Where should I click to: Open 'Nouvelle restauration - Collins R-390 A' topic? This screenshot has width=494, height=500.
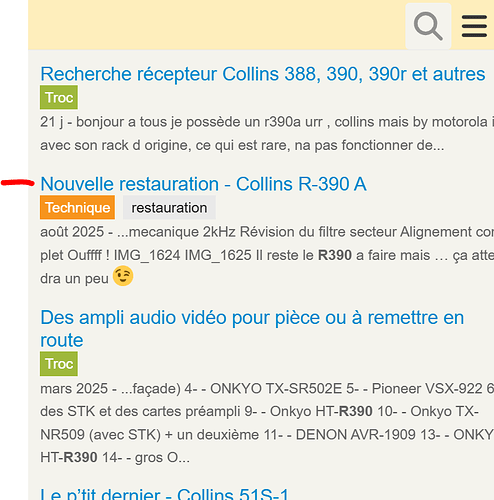click(x=203, y=184)
